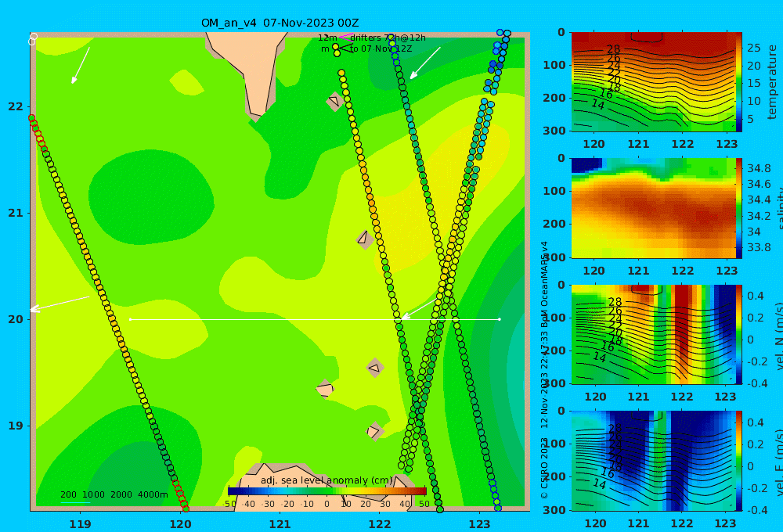Viewport: 783px width, 532px height.
Task: Open the temperature depth section plot
Action: (x=653, y=82)
